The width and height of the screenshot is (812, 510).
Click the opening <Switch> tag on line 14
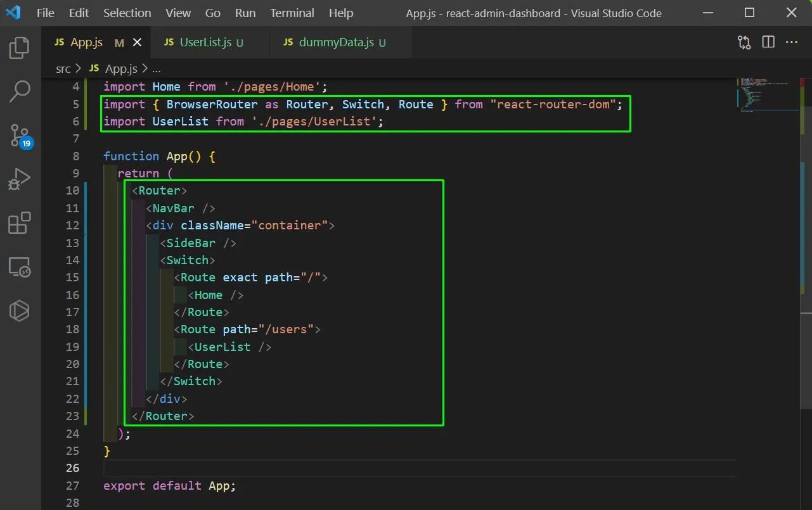click(x=188, y=260)
